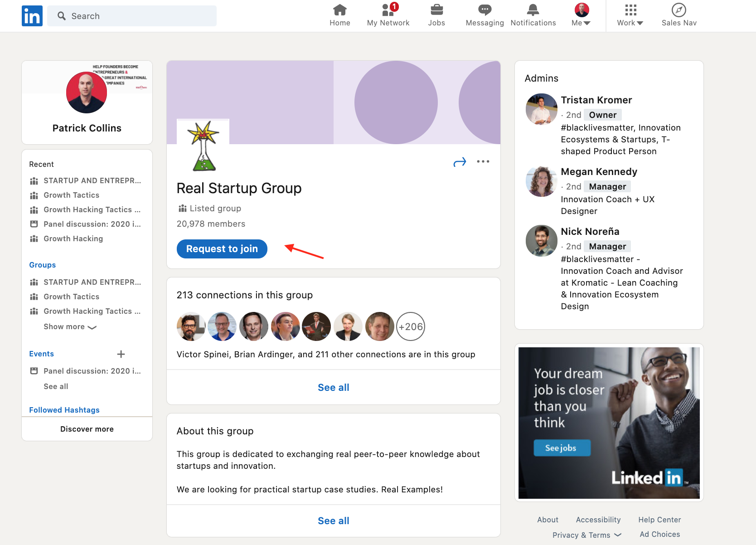Click the Real Startup Group flask logo

tap(203, 146)
